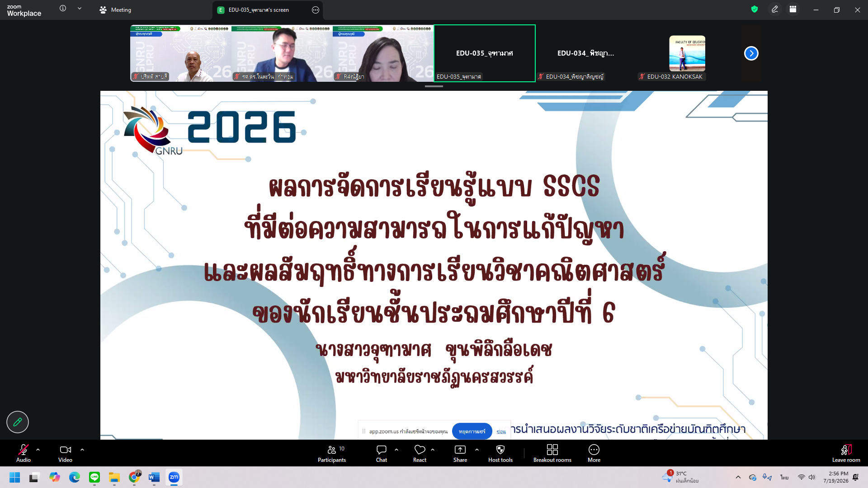This screenshot has width=868, height=488.
Task: Expand the share options caret
Action: tap(477, 450)
